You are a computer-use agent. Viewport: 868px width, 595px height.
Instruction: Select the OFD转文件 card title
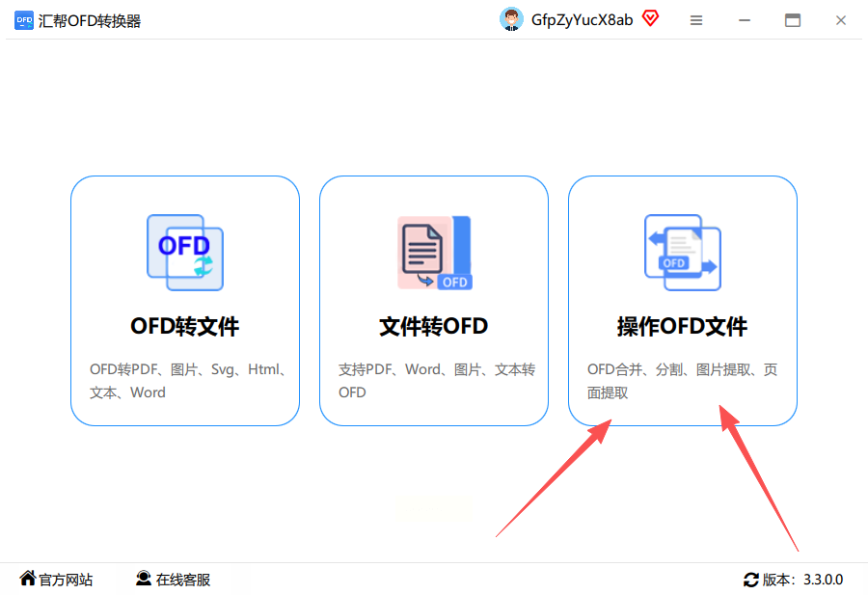185,327
